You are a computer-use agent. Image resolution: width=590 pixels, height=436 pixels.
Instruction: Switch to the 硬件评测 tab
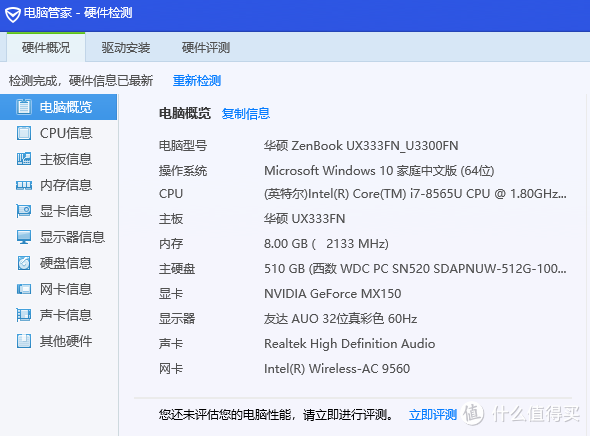point(206,48)
